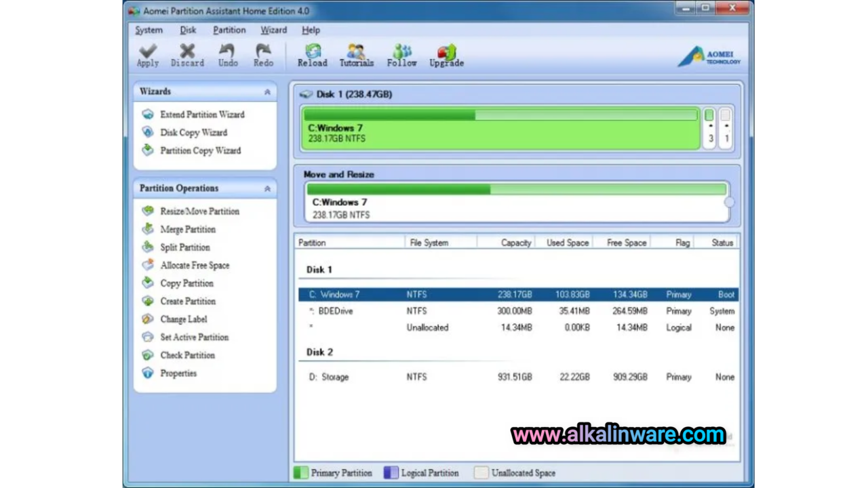
Task: Sort by the Free Space column header
Action: (622, 243)
